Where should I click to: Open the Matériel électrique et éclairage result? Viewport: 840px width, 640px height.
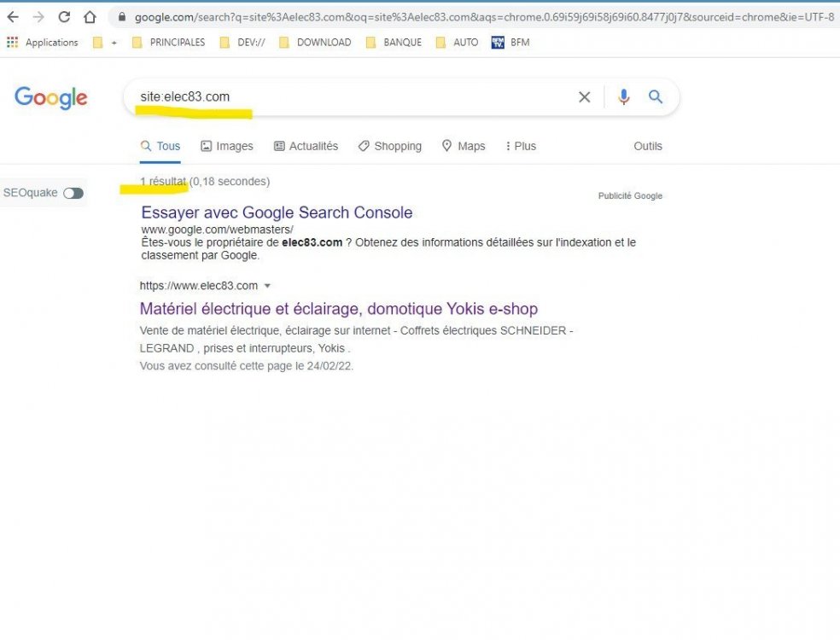pos(339,309)
